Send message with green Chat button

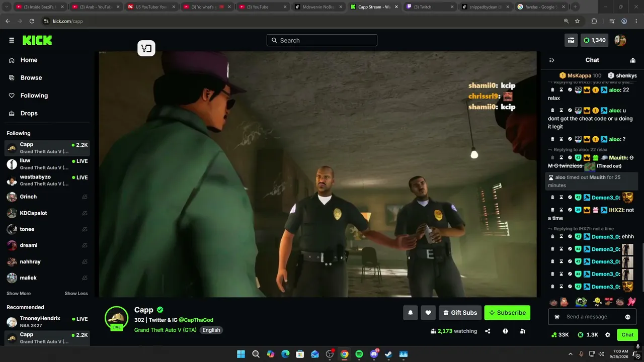pos(627,335)
